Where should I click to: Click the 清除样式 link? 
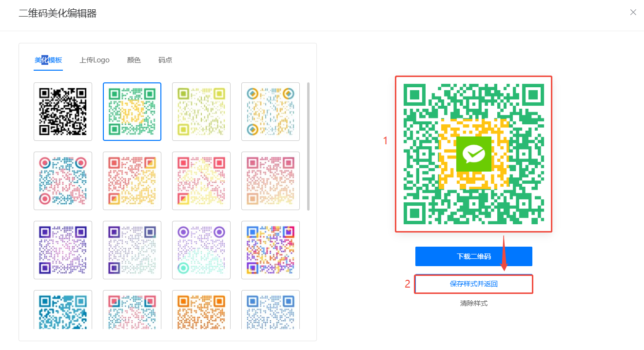tap(473, 303)
